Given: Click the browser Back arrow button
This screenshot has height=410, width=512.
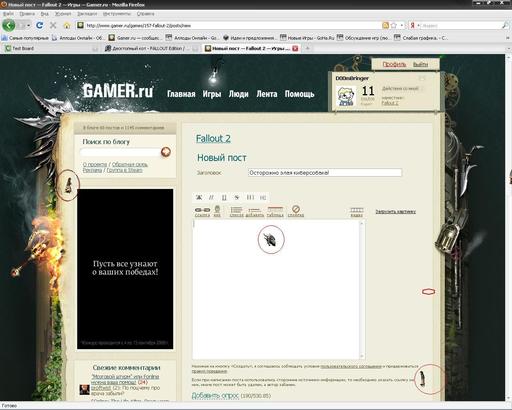Looking at the screenshot, I should coord(8,25).
